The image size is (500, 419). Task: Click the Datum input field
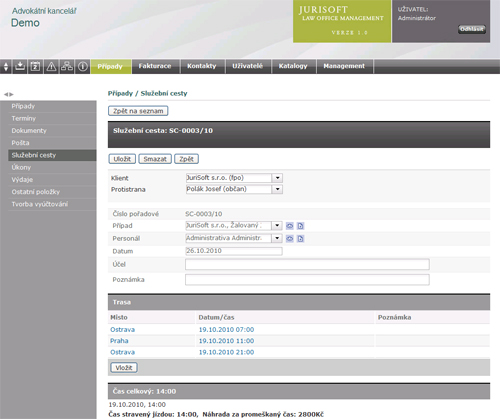[234, 251]
